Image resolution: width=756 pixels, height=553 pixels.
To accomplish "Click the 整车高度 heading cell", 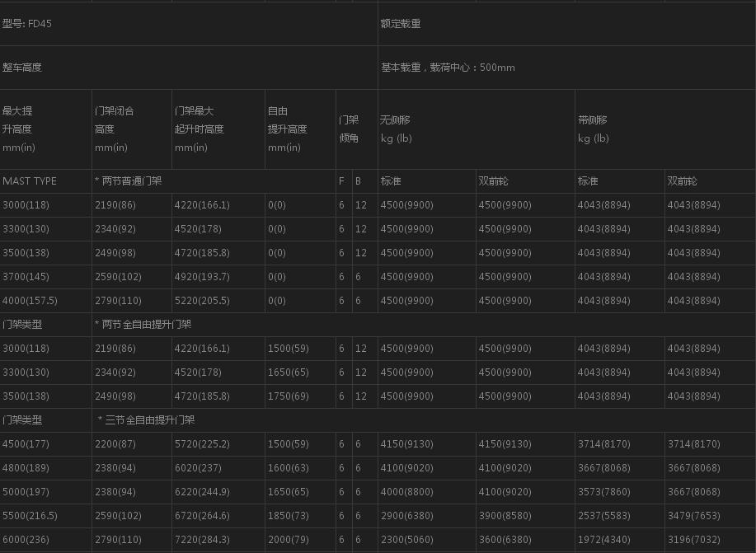I will (22, 68).
